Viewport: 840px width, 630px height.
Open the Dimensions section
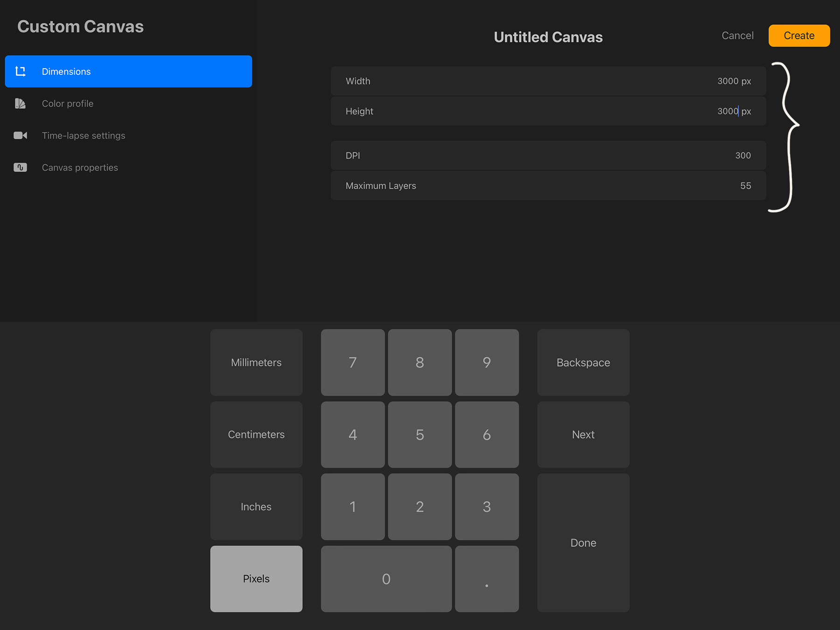pyautogui.click(x=128, y=71)
